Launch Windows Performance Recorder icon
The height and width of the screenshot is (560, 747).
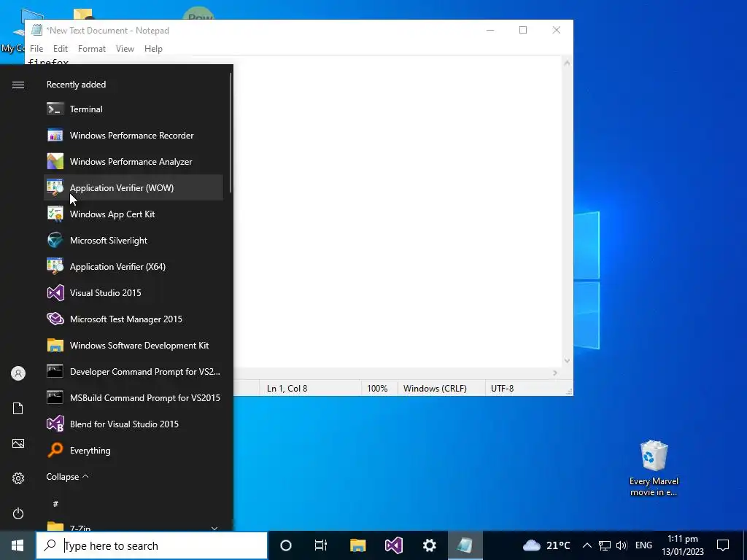tap(55, 135)
